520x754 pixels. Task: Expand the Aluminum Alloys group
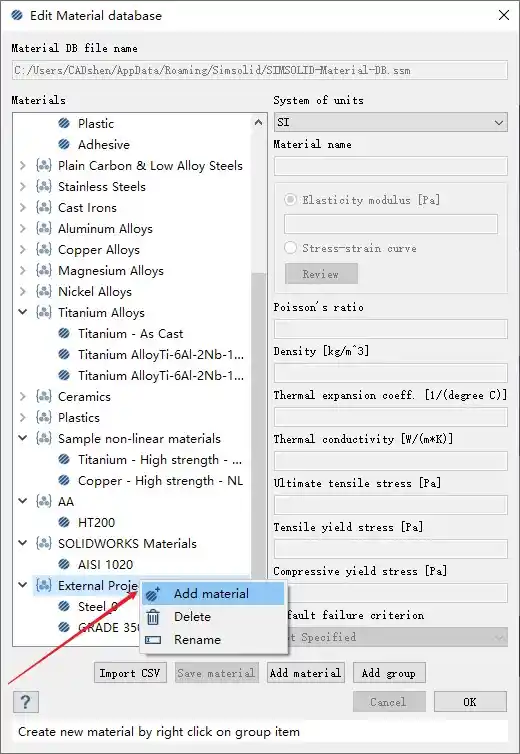23,228
